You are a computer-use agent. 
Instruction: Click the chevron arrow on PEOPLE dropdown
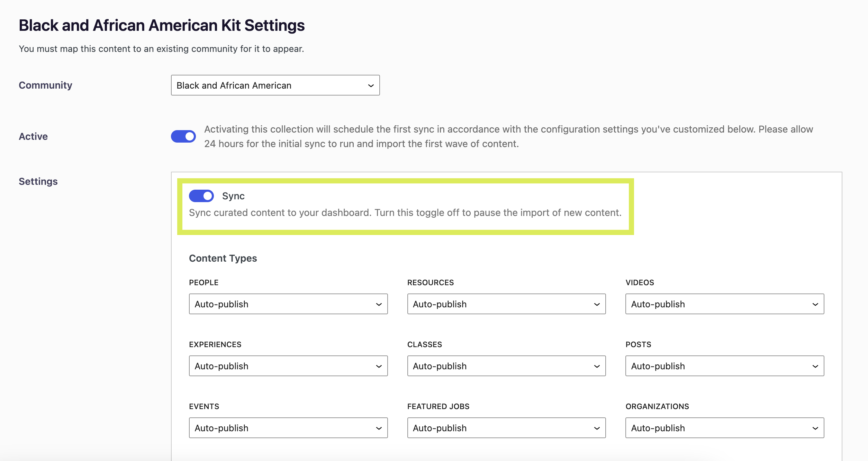tap(379, 305)
